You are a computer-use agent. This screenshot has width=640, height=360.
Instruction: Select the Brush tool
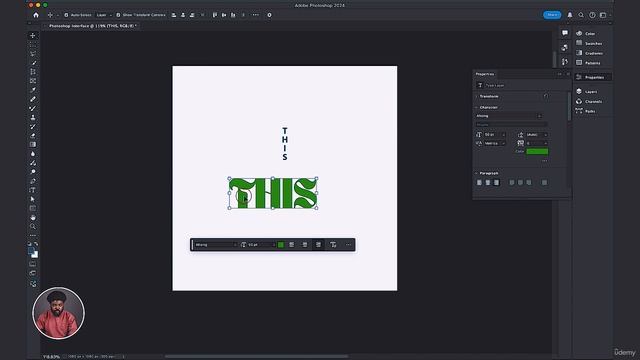pos(33,108)
